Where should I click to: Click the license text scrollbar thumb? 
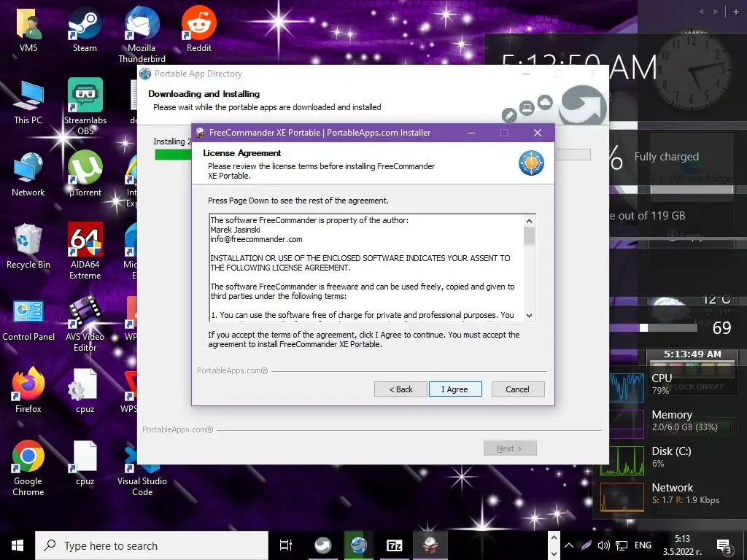(x=530, y=236)
